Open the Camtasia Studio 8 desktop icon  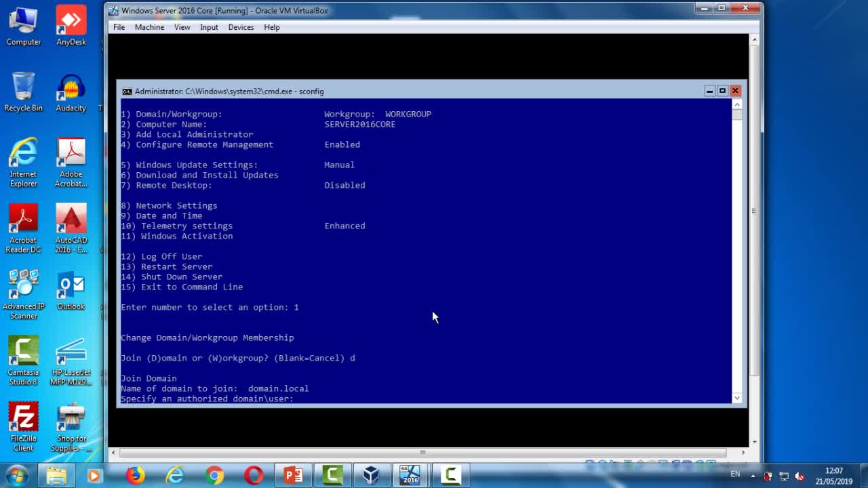point(23,361)
